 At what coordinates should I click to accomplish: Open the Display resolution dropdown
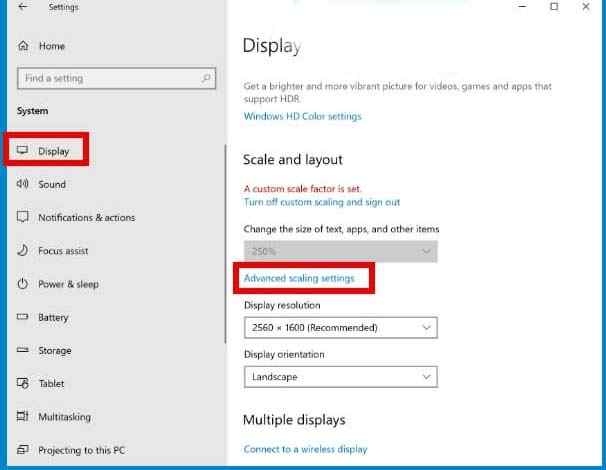tap(341, 328)
